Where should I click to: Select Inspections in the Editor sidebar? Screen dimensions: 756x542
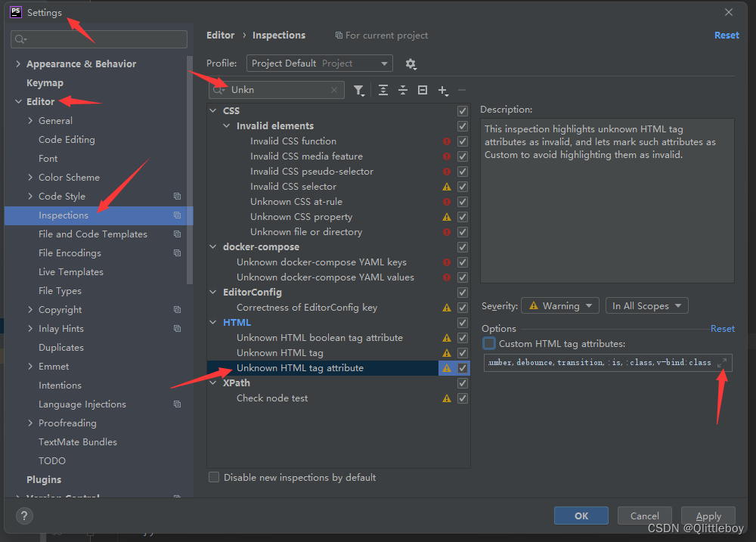[x=64, y=215]
